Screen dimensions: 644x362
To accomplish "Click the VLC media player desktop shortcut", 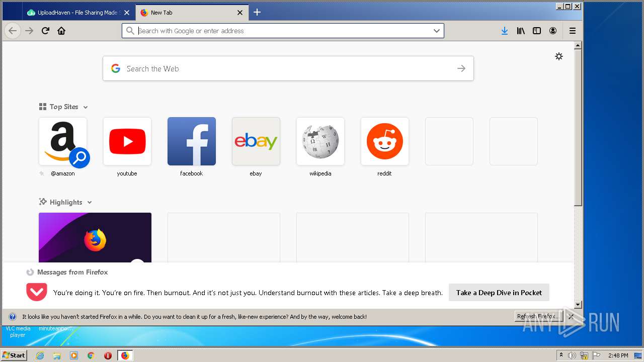I will coord(18,331).
